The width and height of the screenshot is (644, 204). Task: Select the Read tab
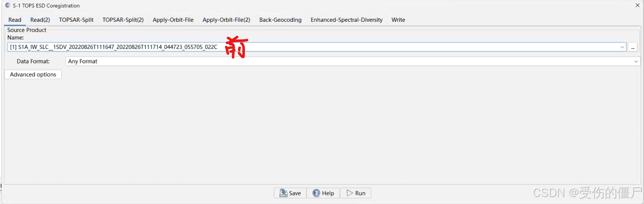point(15,20)
